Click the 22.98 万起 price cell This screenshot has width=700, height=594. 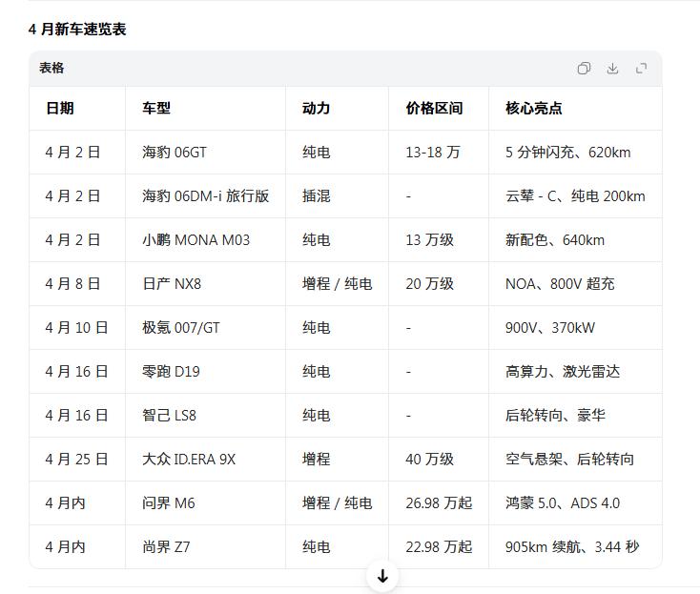pyautogui.click(x=439, y=546)
